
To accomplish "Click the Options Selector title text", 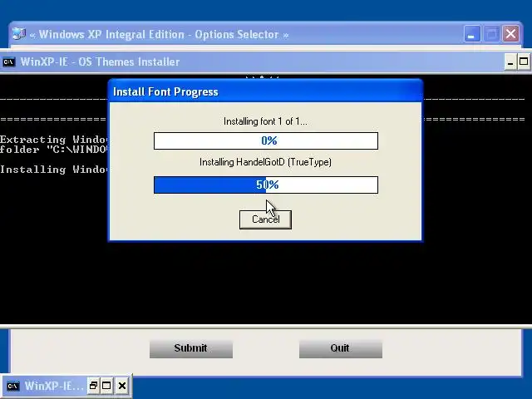I will pos(159,35).
